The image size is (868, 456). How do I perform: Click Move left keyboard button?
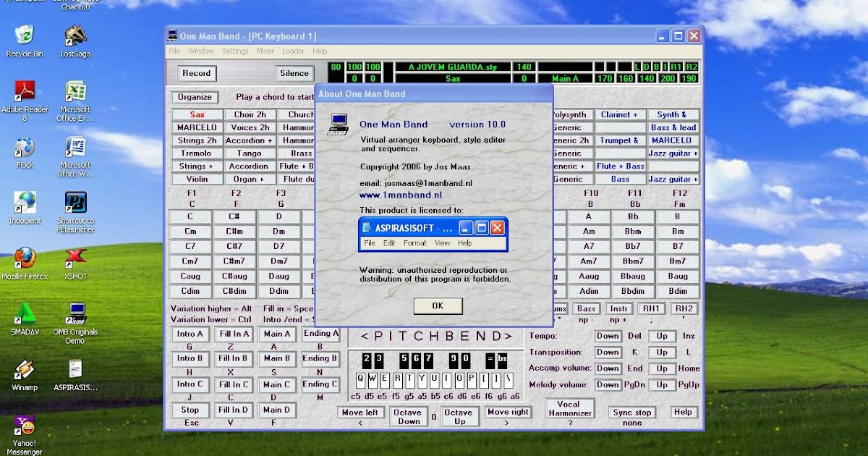[x=361, y=413]
